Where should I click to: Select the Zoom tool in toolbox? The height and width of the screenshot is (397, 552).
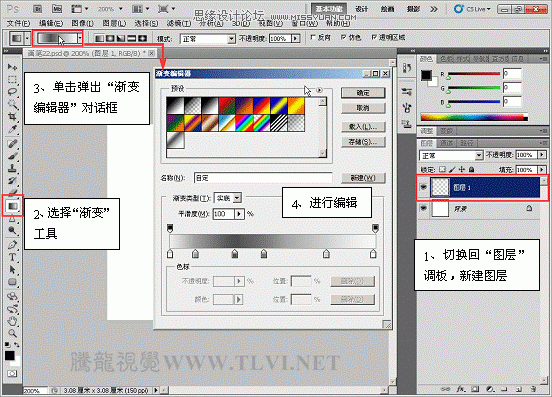pos(12,333)
